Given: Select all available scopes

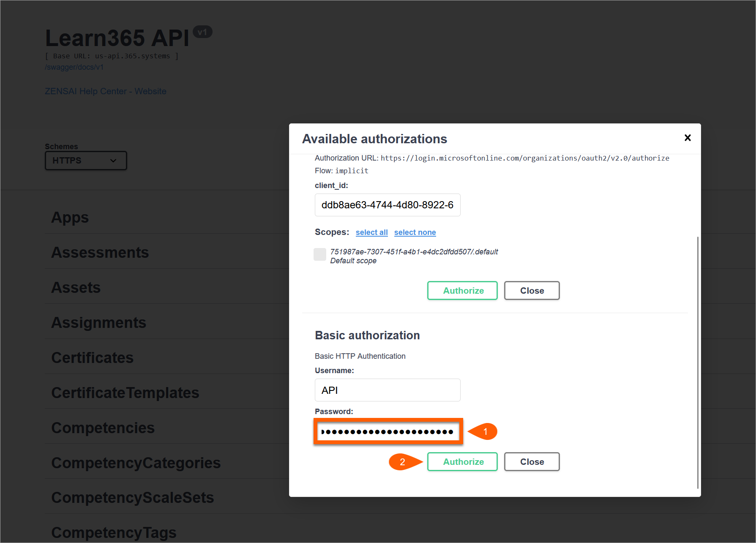Looking at the screenshot, I should click(x=371, y=232).
